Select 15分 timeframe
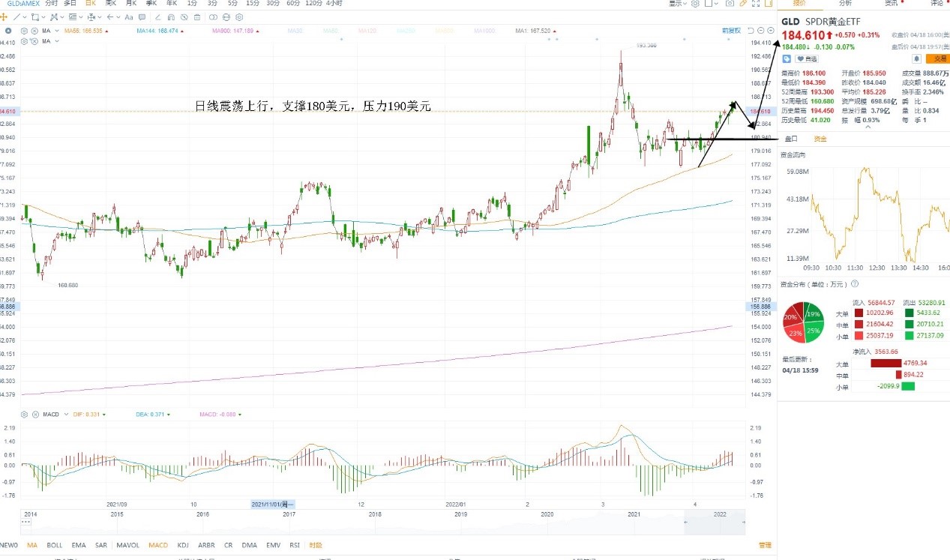This screenshot has width=950, height=560. [253, 4]
